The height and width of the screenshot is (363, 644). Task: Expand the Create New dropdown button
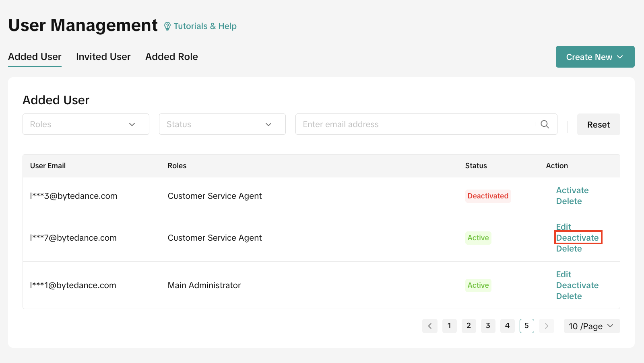pyautogui.click(x=595, y=57)
